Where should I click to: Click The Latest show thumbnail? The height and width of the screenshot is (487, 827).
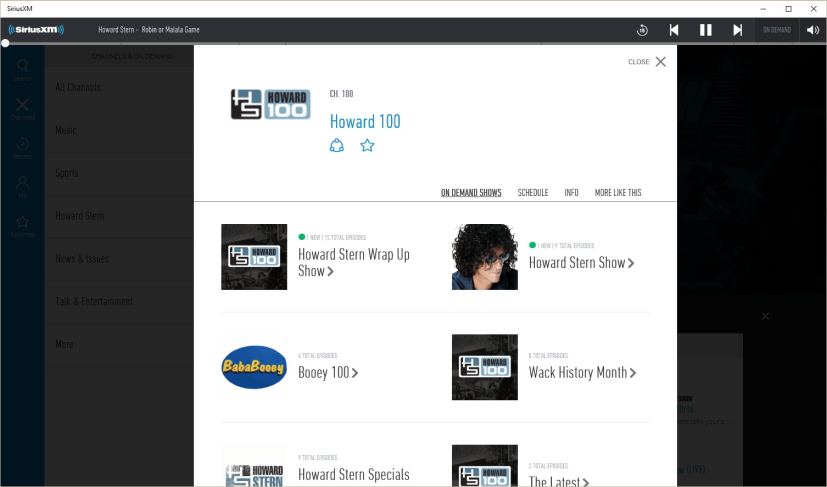(485, 466)
